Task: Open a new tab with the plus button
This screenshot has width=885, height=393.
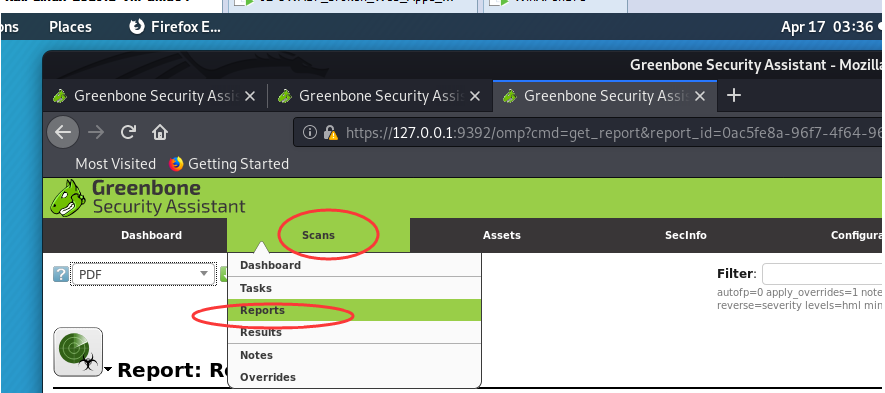Action: (x=733, y=95)
